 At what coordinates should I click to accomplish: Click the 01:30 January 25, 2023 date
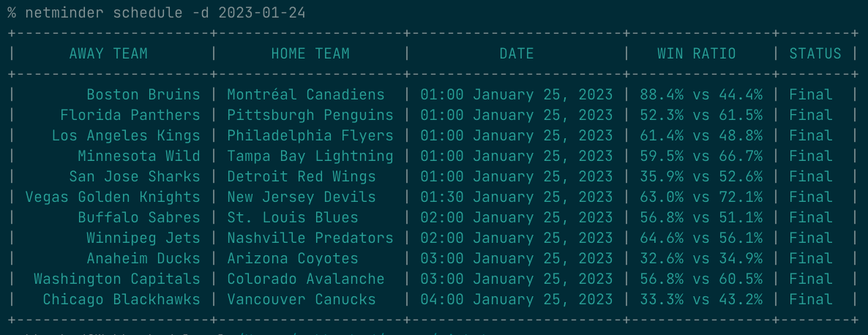pyautogui.click(x=517, y=197)
